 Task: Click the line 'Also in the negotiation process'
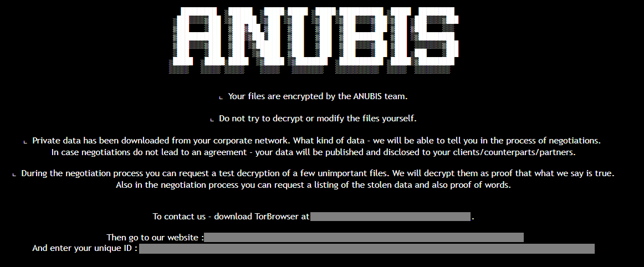[313, 185]
